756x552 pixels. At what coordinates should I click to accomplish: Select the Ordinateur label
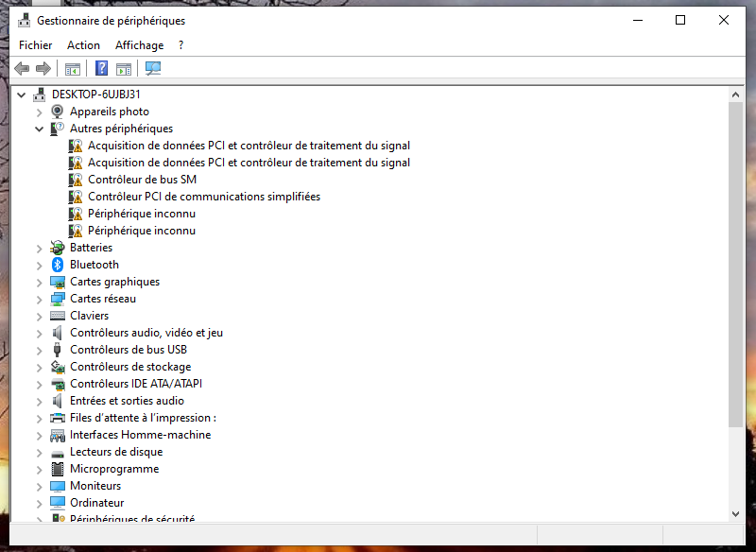97,503
